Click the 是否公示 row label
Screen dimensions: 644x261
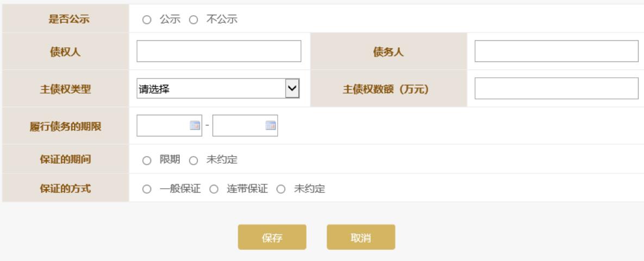(66, 21)
